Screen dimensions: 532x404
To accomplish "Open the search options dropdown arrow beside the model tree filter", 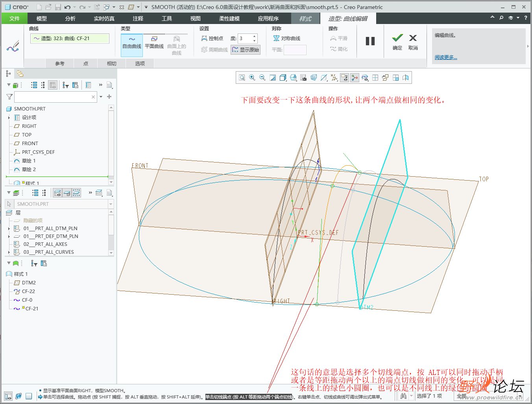I will tap(101, 97).
